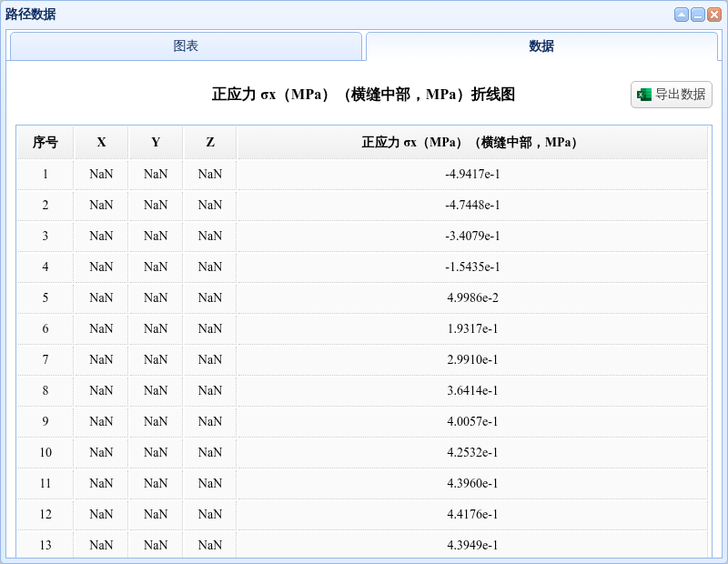Select value 1.9317e-1 in row 6
The height and width of the screenshot is (564, 728).
click(x=472, y=328)
